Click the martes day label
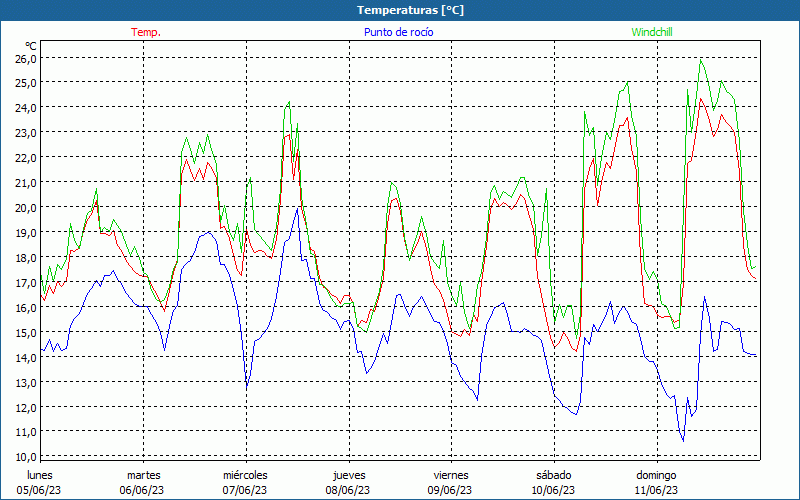This screenshot has width=800, height=500. [144, 475]
